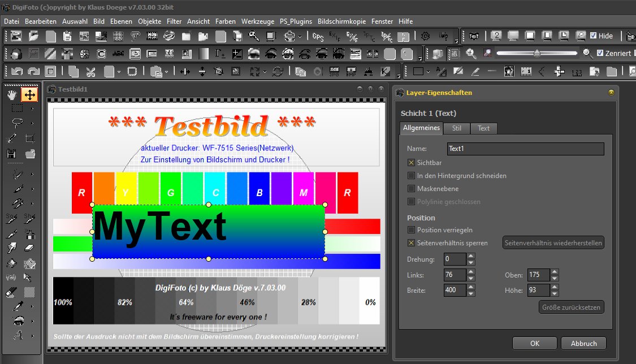
Task: Click the Höhe value field
Action: click(538, 290)
